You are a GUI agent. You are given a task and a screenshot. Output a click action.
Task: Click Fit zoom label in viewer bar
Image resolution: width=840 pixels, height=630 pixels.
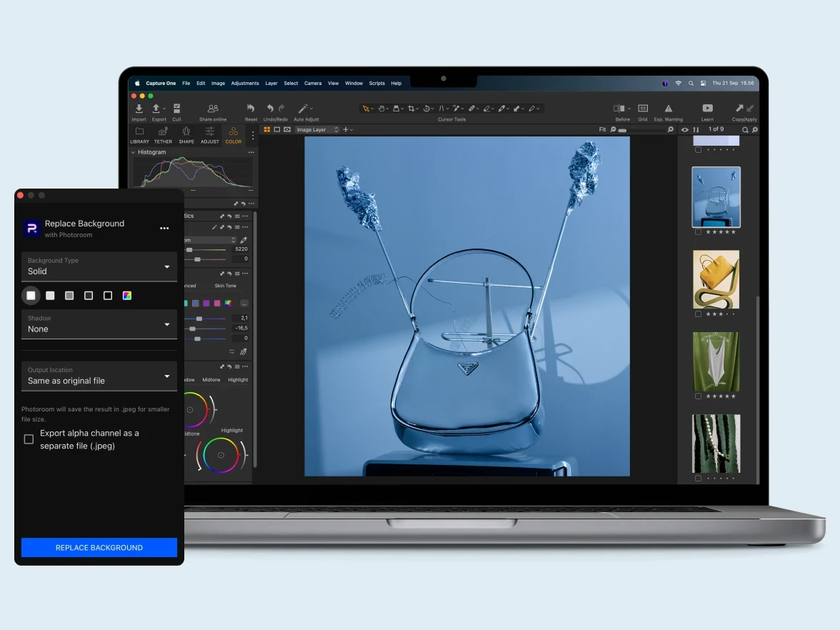pyautogui.click(x=602, y=130)
